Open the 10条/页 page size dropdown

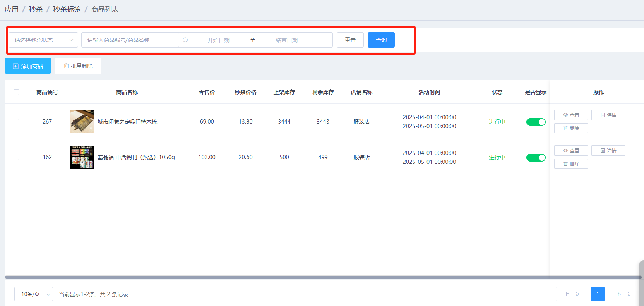coord(34,294)
